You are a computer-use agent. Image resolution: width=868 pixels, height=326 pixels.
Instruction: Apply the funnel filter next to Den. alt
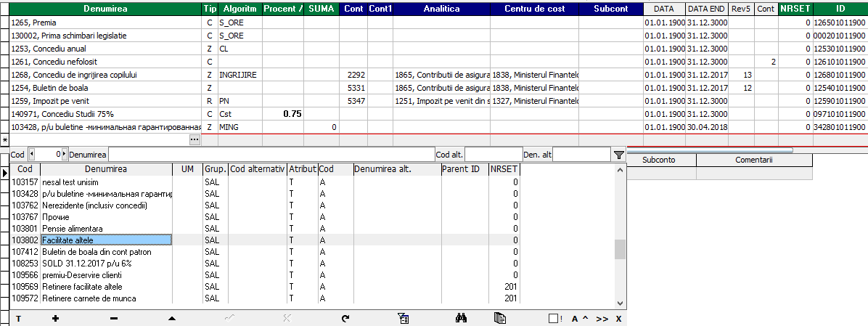(620, 155)
